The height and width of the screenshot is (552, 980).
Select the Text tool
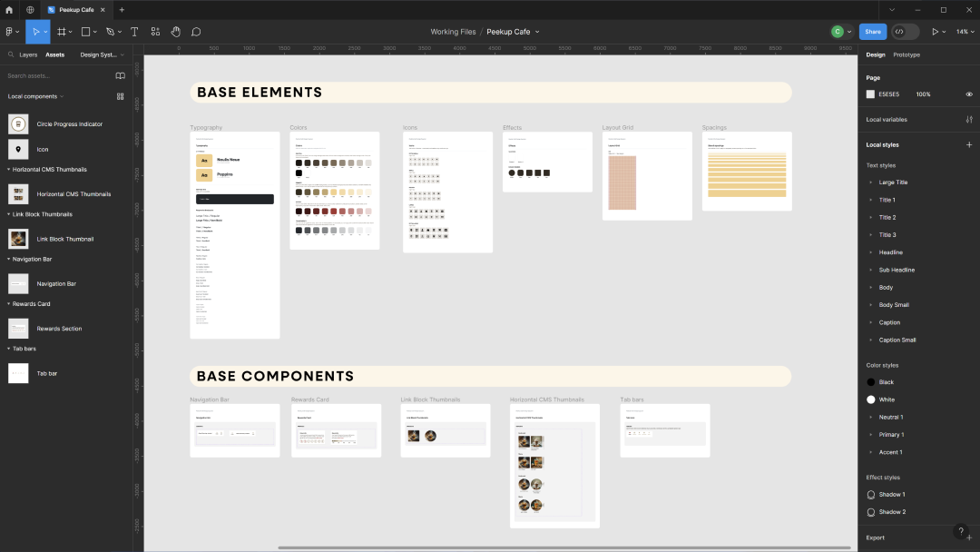click(134, 31)
